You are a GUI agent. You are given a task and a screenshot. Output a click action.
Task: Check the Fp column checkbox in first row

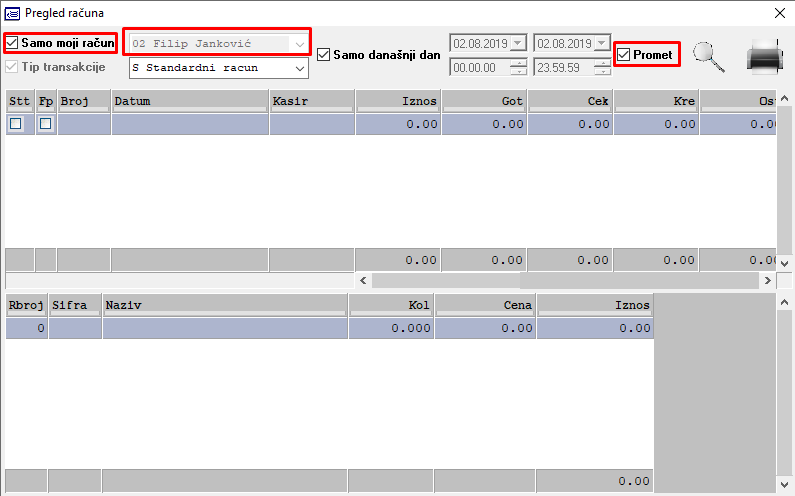[x=45, y=124]
